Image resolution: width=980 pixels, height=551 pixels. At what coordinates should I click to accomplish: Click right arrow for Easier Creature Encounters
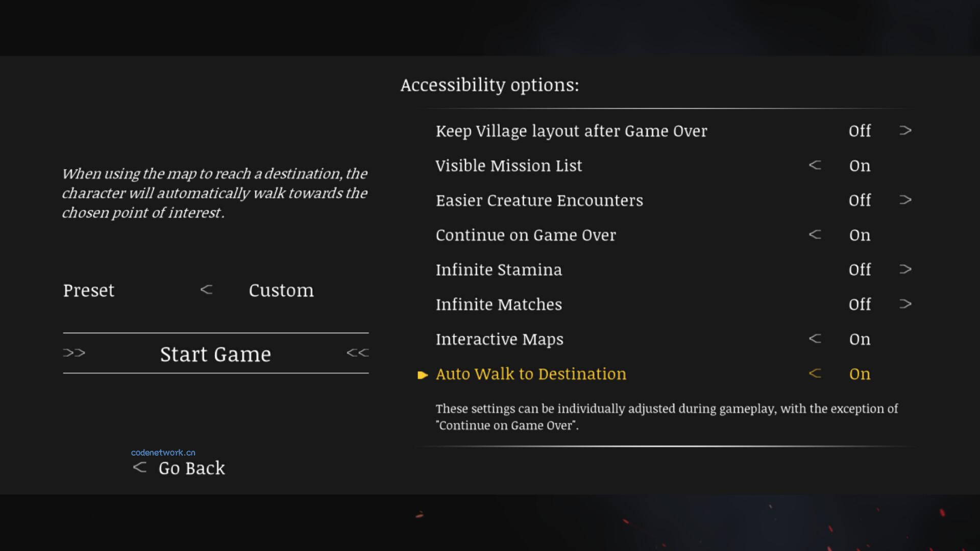905,200
